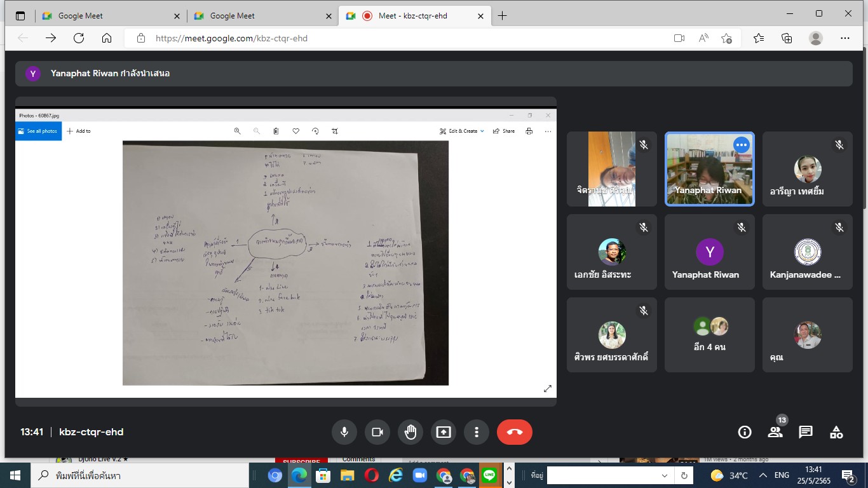
Task: Expand the presentation to full screen
Action: tap(547, 389)
